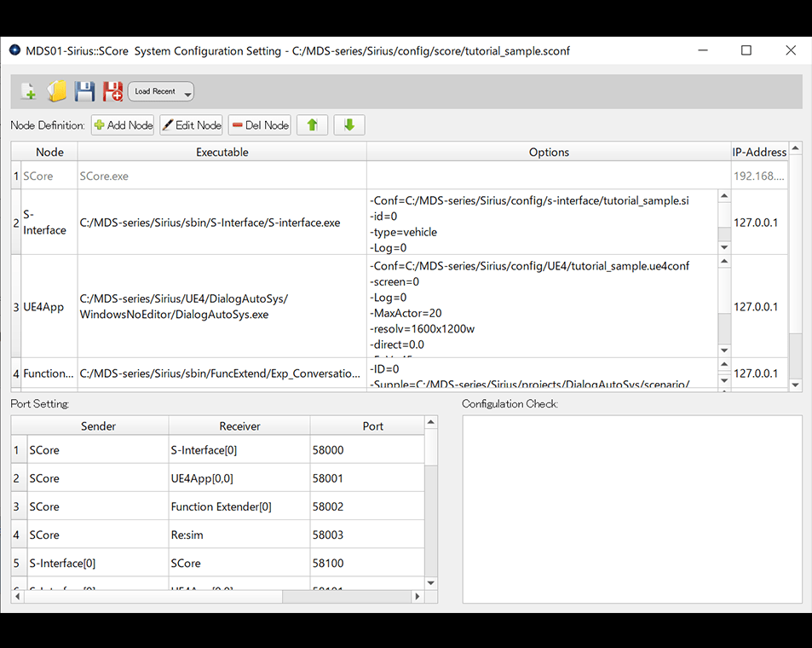Click right arrow of port table horizontal scrollbar
This screenshot has width=812, height=648.
point(418,597)
